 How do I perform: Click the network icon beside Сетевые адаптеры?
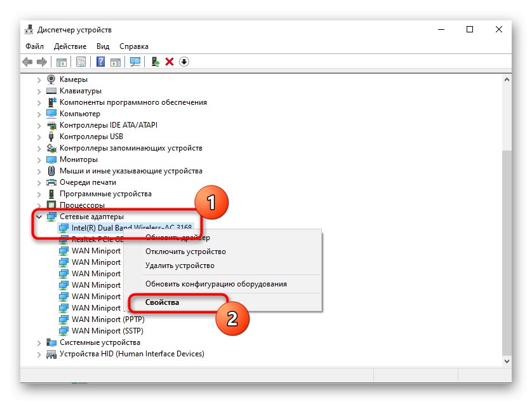(x=51, y=216)
